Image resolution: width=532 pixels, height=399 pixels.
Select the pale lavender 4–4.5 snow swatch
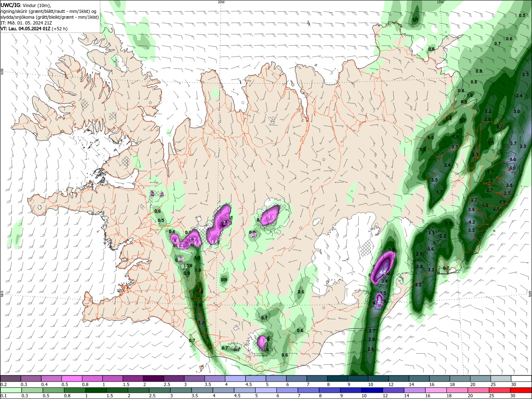[x=235, y=378]
